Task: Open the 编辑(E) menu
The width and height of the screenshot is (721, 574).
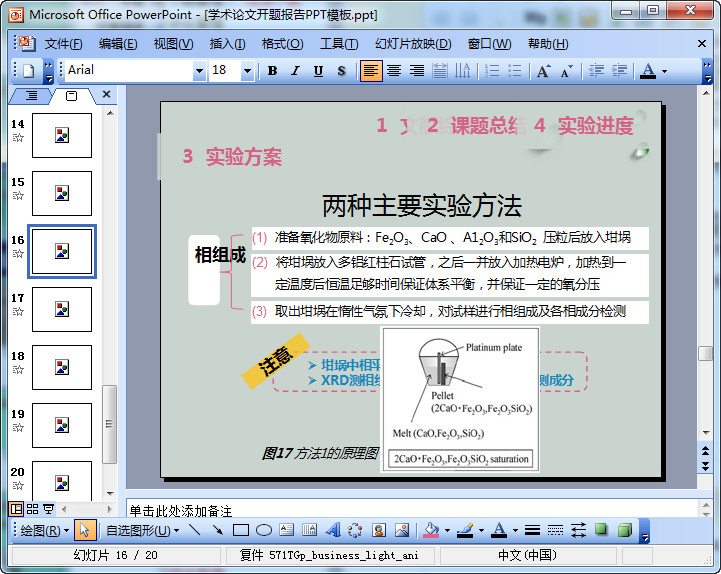Action: [x=118, y=44]
